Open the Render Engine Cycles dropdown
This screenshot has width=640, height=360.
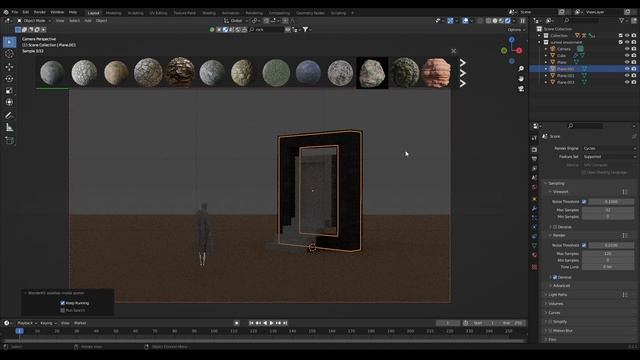609,148
